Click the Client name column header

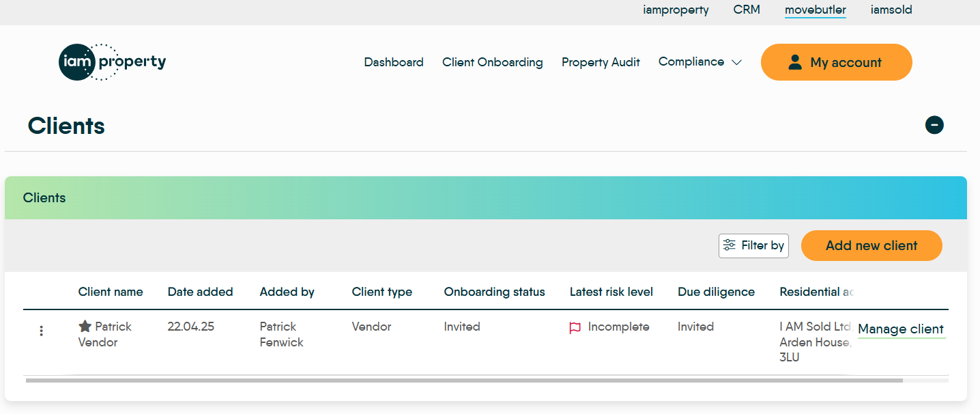coord(111,292)
